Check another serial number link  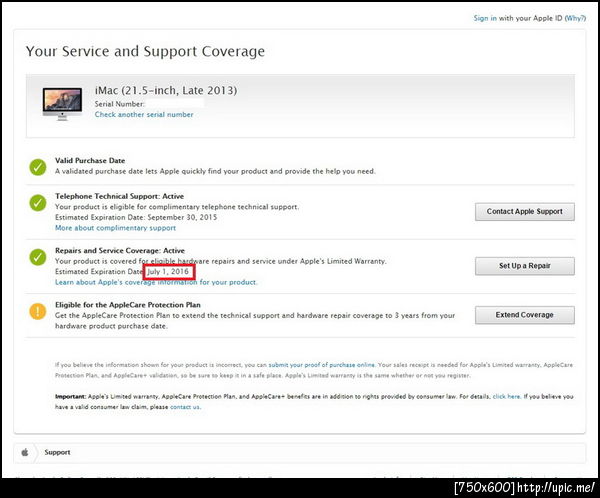[144, 114]
